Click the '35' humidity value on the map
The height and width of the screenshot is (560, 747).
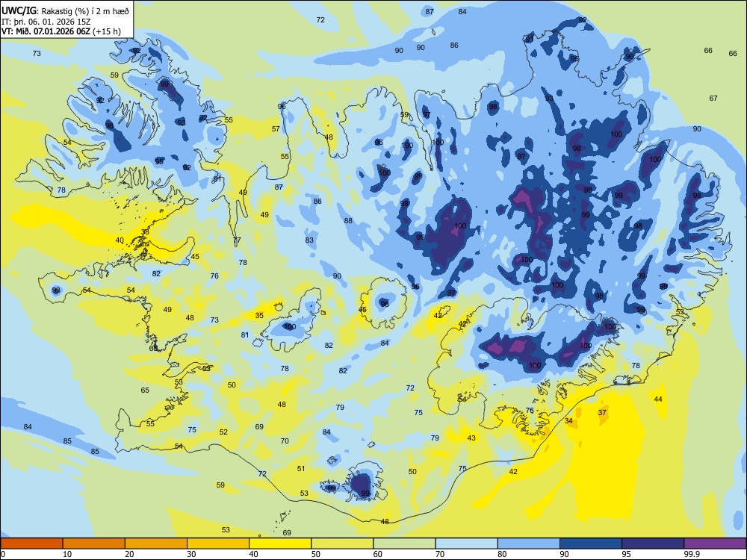pyautogui.click(x=259, y=315)
